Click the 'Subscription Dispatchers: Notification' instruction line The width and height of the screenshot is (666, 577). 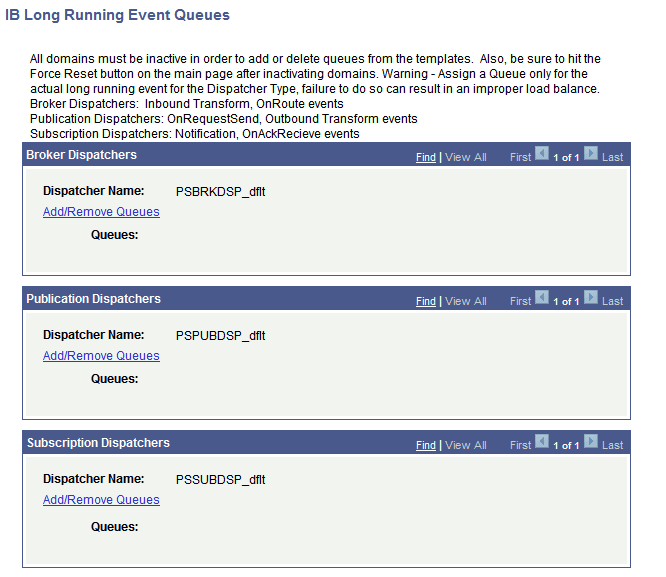[x=195, y=133]
